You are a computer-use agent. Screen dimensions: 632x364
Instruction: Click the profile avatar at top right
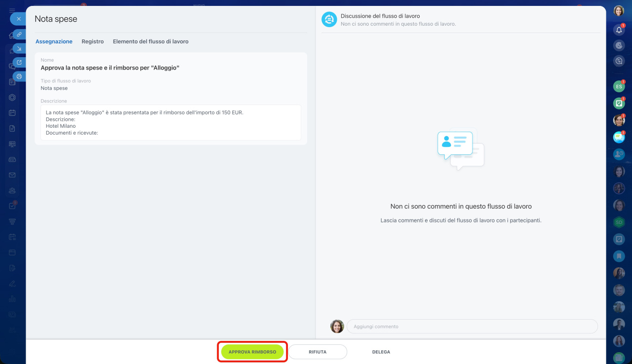pyautogui.click(x=619, y=11)
